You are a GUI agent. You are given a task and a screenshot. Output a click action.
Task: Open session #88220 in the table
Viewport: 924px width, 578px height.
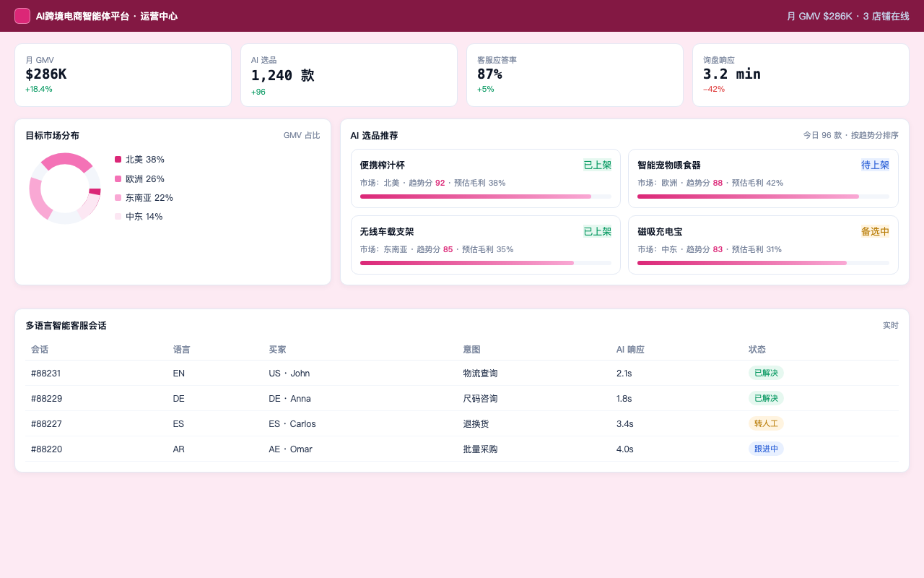462,449
